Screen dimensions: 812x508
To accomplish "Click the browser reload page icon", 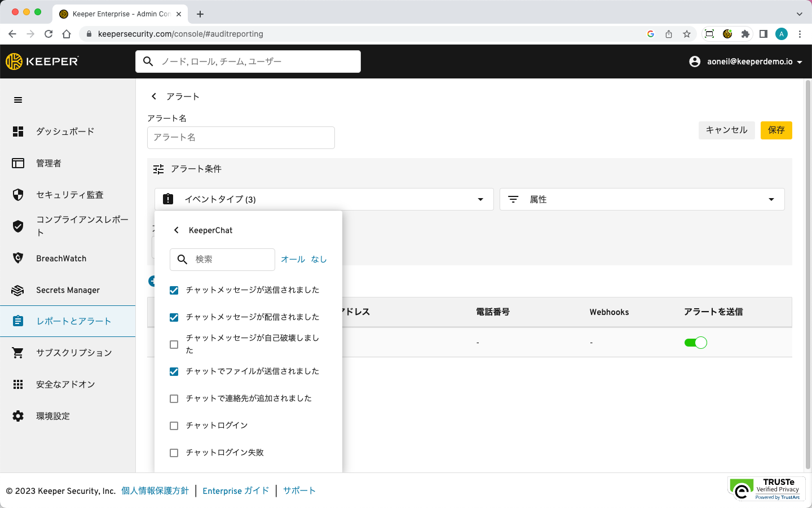I will [x=48, y=34].
